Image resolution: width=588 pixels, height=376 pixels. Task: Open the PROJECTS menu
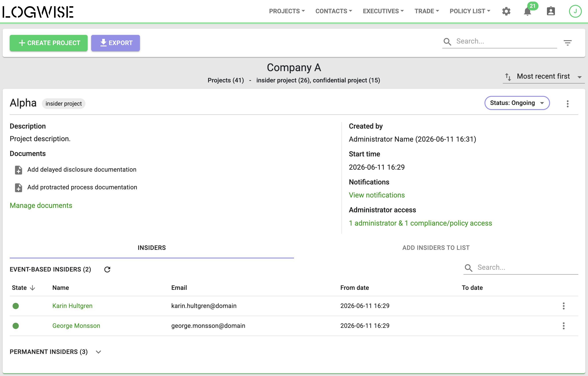(x=287, y=11)
